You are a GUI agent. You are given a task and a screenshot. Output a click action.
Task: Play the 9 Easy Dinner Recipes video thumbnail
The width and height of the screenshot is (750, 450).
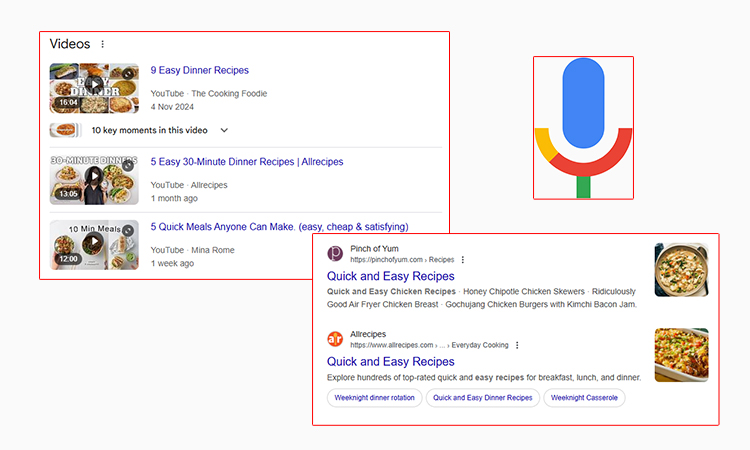click(94, 88)
